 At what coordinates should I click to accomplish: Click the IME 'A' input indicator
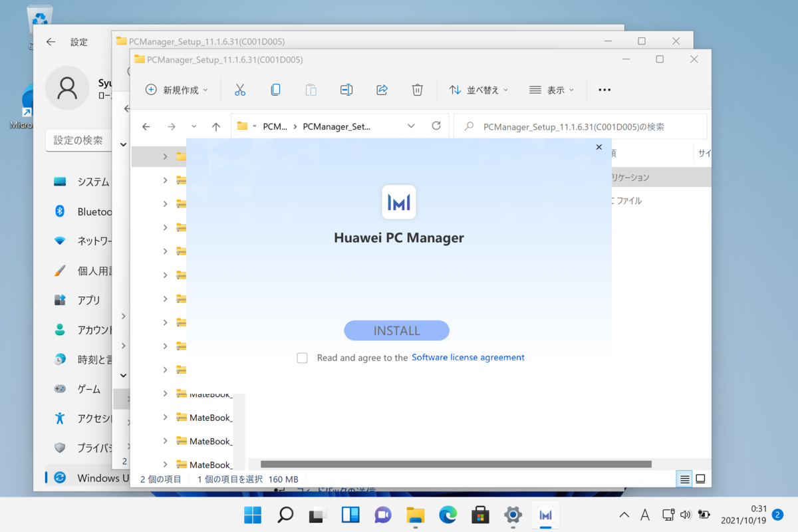click(x=645, y=515)
